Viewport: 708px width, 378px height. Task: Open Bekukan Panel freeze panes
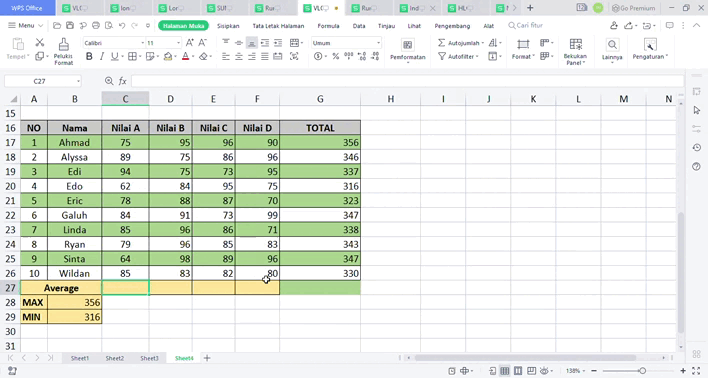[x=575, y=51]
